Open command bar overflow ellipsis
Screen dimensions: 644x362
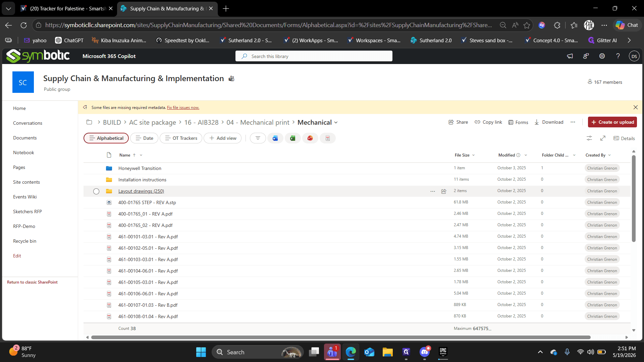point(573,122)
